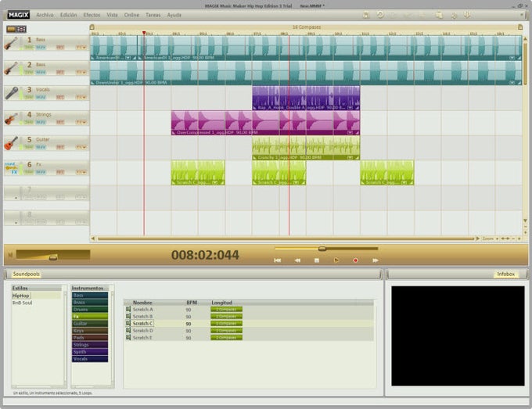Open FX dropdown on Strings track
Image resolution: width=532 pixels, height=409 pixels.
[x=81, y=122]
